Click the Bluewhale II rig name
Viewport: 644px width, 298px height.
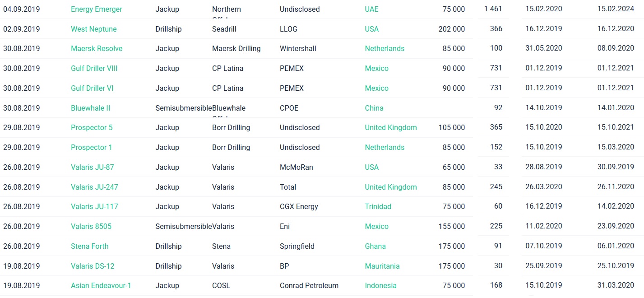[90, 108]
